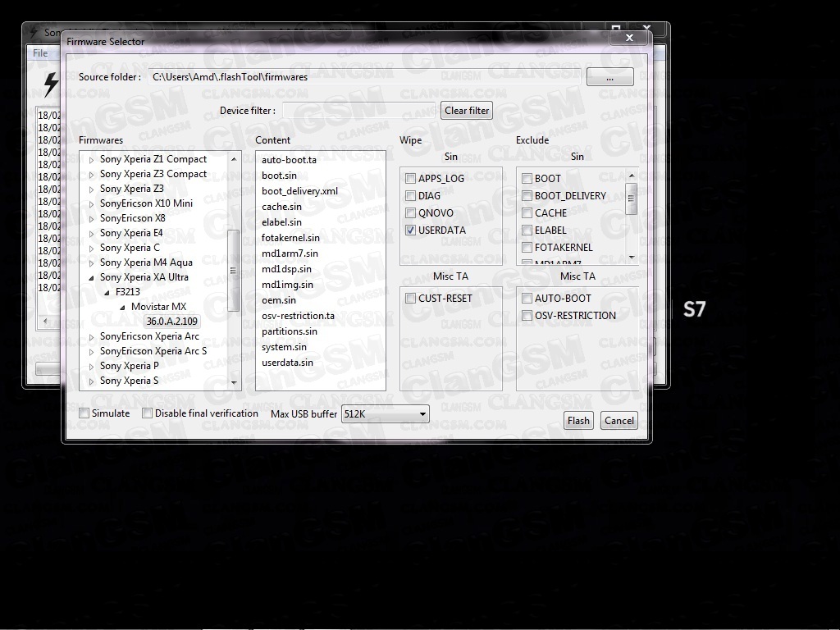Select userdata.sin in Content list
840x630 pixels.
click(287, 362)
